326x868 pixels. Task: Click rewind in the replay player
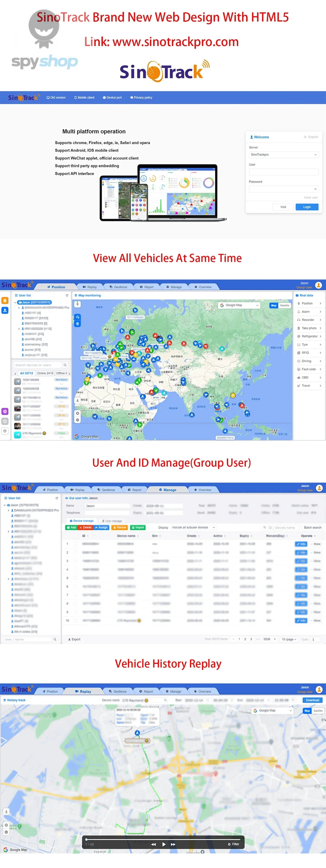pos(154,844)
